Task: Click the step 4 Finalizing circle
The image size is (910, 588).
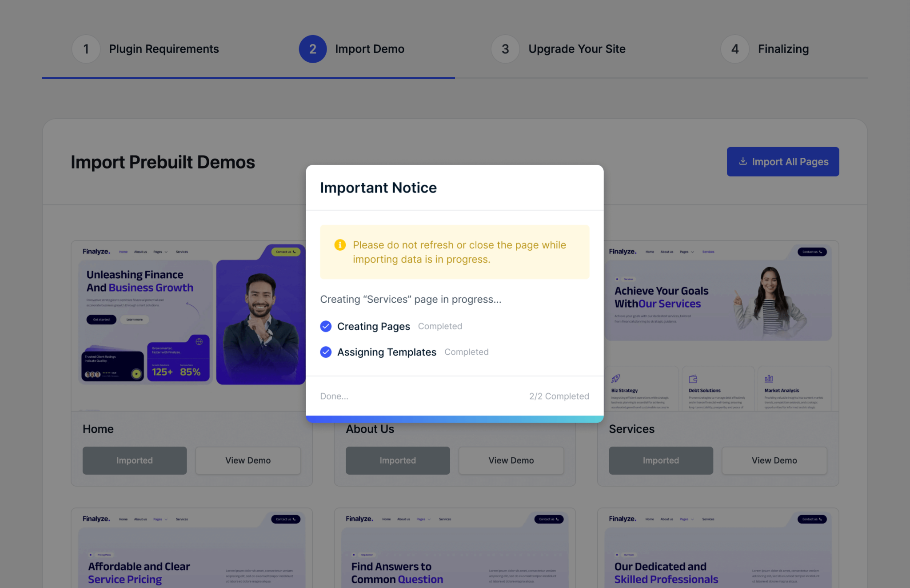Action: tap(734, 49)
